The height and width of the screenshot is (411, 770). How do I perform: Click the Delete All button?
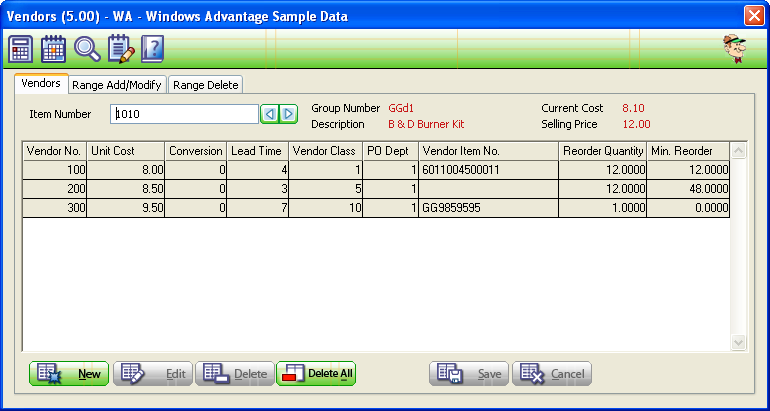click(317, 374)
